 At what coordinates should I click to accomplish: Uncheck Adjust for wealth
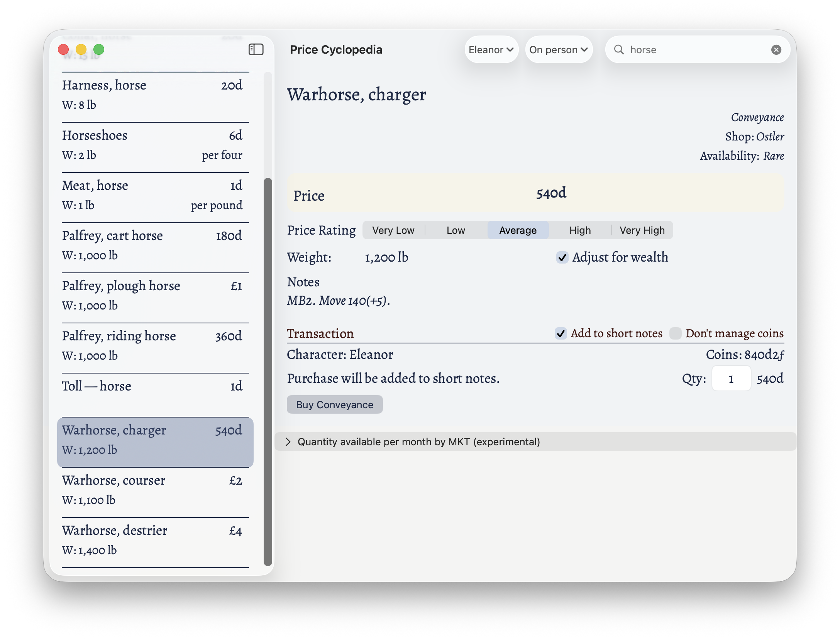pyautogui.click(x=562, y=257)
